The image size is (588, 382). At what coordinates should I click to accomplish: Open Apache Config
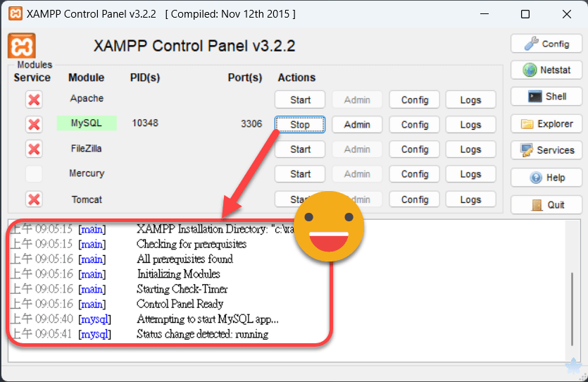tap(414, 100)
